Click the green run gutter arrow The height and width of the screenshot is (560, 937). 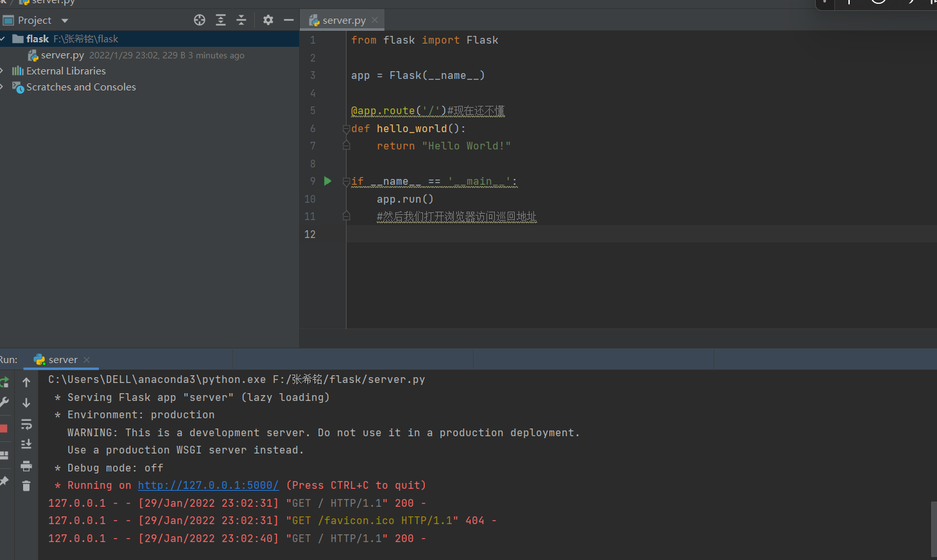tap(328, 182)
